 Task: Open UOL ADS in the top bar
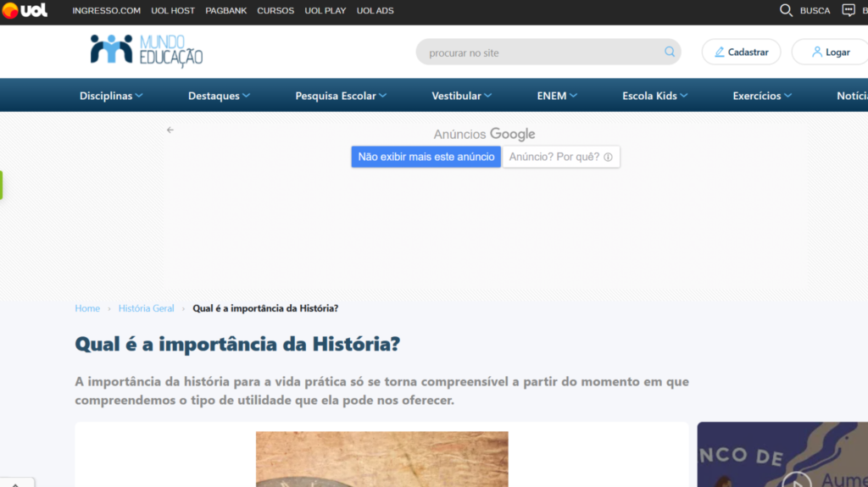[x=375, y=10]
